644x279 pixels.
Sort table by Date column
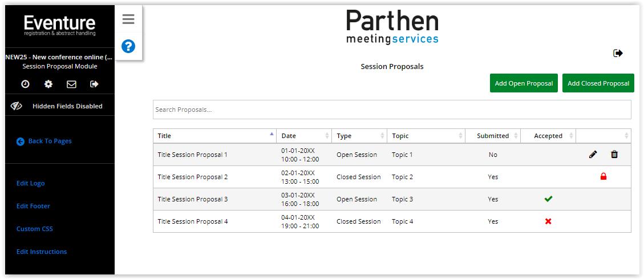point(304,136)
